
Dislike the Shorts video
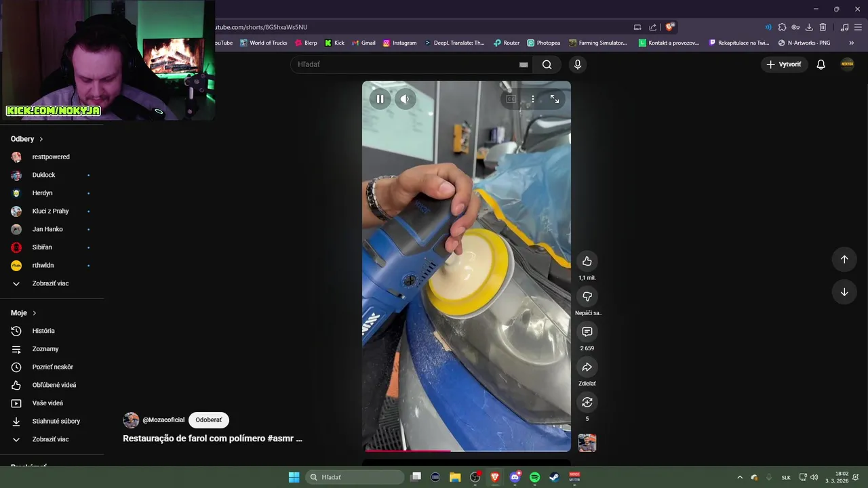pos(587,296)
